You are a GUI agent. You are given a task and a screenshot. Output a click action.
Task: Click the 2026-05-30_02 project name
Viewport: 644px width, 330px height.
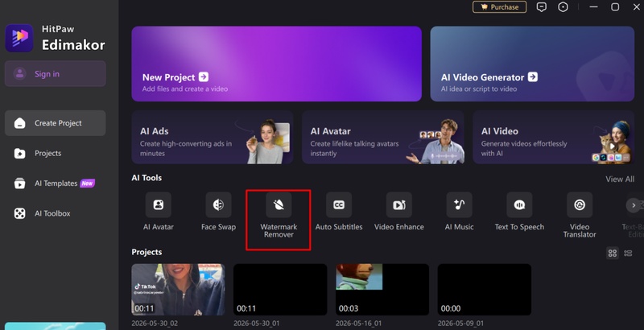(x=155, y=324)
